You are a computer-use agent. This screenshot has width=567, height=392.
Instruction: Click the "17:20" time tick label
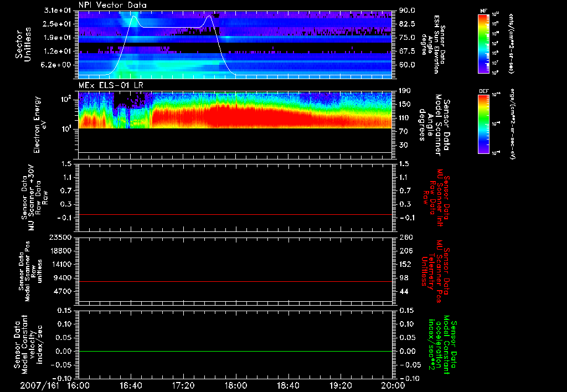pyautogui.click(x=183, y=385)
